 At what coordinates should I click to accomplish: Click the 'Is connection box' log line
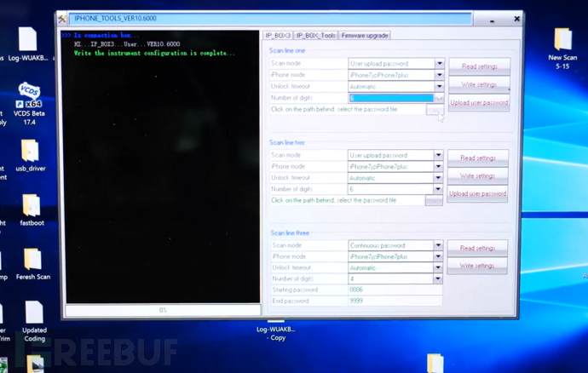tap(107, 35)
